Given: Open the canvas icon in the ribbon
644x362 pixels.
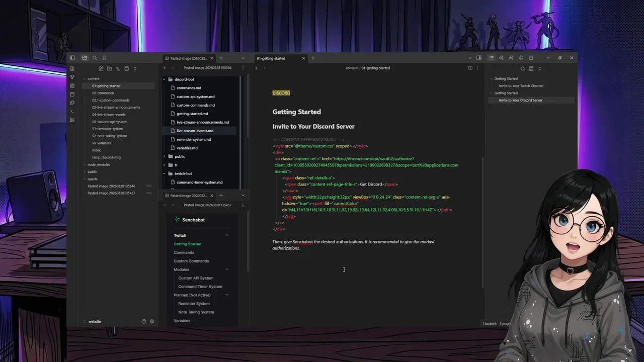Looking at the screenshot, I should [x=72, y=85].
